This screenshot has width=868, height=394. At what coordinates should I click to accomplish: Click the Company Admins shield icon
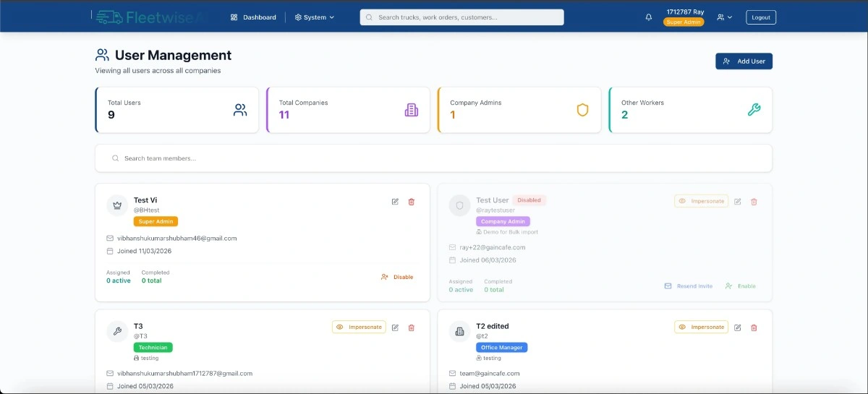point(582,110)
